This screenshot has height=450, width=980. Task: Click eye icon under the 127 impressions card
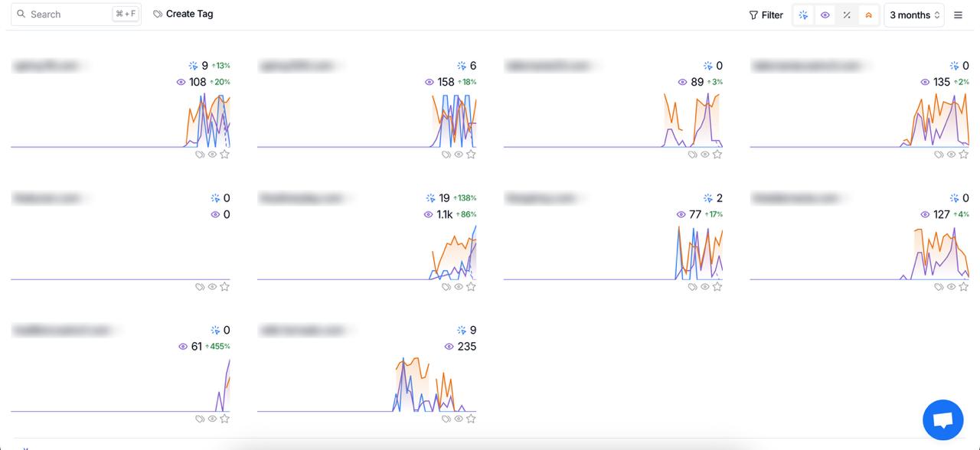(x=952, y=287)
